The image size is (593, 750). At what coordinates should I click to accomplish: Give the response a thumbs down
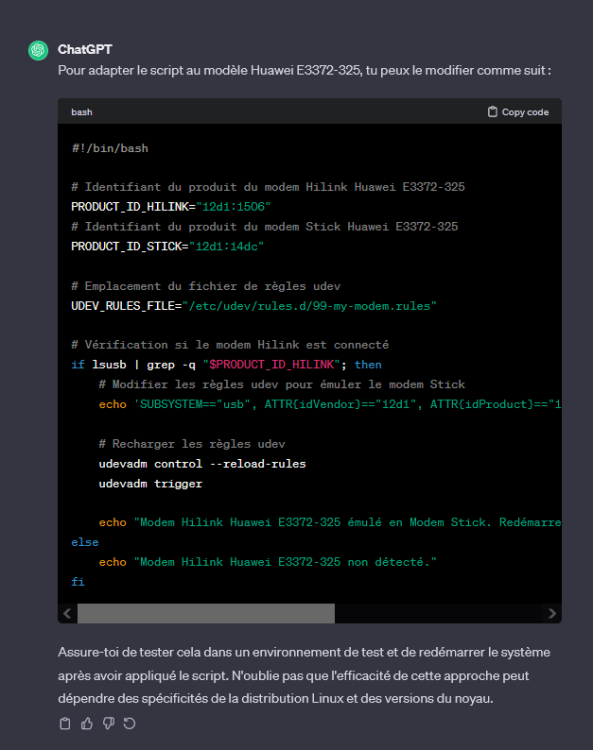pos(109,723)
